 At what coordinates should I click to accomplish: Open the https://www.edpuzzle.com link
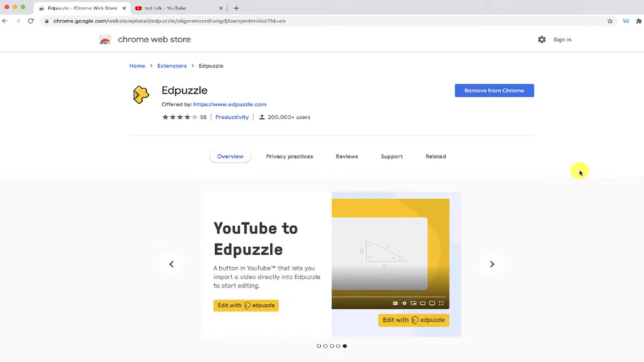click(x=230, y=104)
